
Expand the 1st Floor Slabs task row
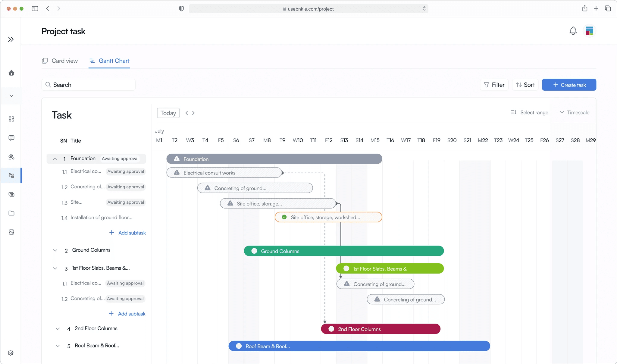(55, 268)
